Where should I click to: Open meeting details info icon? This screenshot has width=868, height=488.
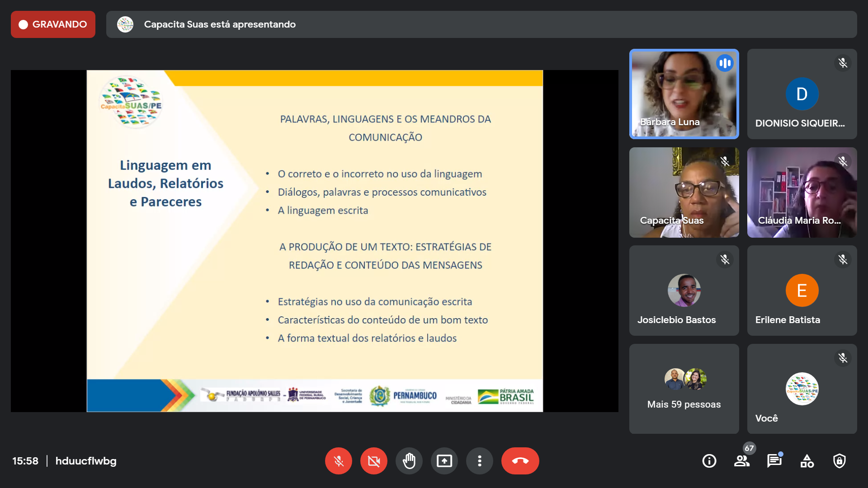click(x=709, y=461)
